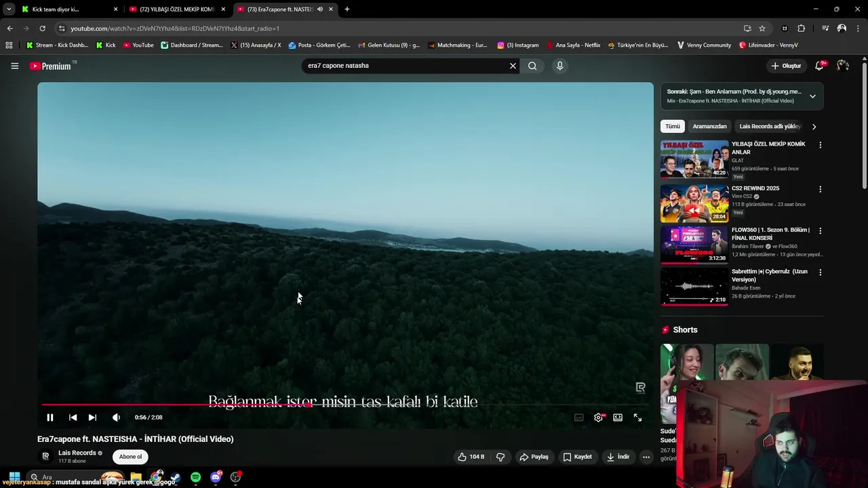The width and height of the screenshot is (868, 488).
Task: Open Sabrettim Cyberrulz video title
Action: [770, 276]
